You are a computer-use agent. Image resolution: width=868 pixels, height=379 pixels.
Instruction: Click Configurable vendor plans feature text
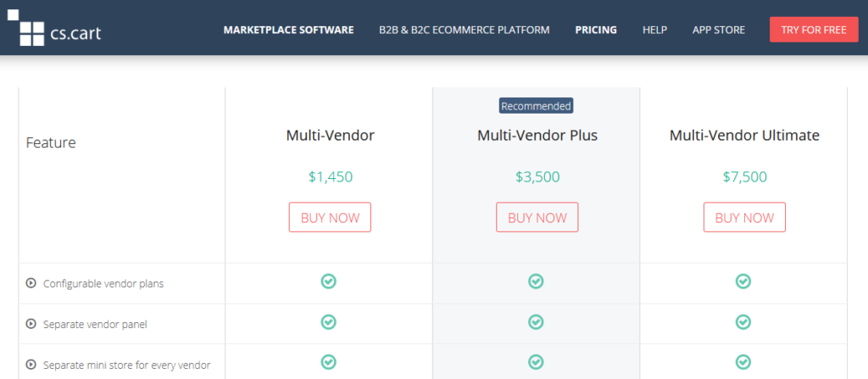coord(103,284)
